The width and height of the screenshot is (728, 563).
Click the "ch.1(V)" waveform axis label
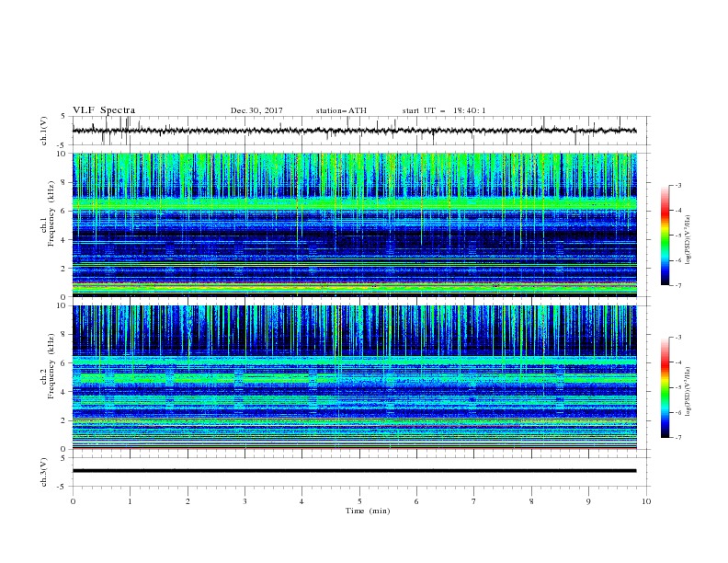44,131
